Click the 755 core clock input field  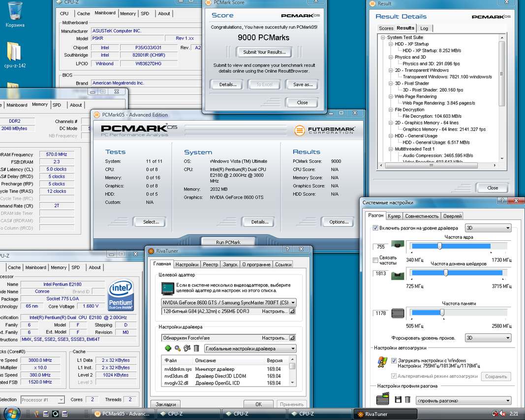click(x=380, y=247)
